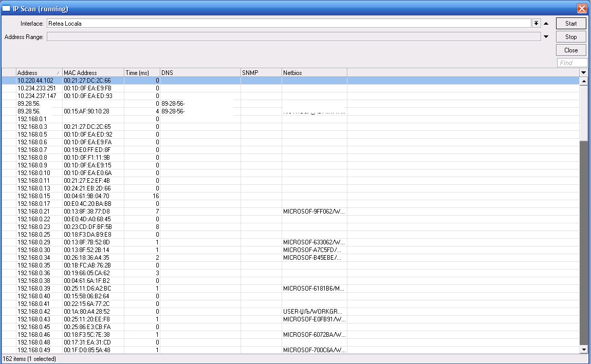Sort by MAC Address column header
591x364 pixels.
click(x=93, y=73)
